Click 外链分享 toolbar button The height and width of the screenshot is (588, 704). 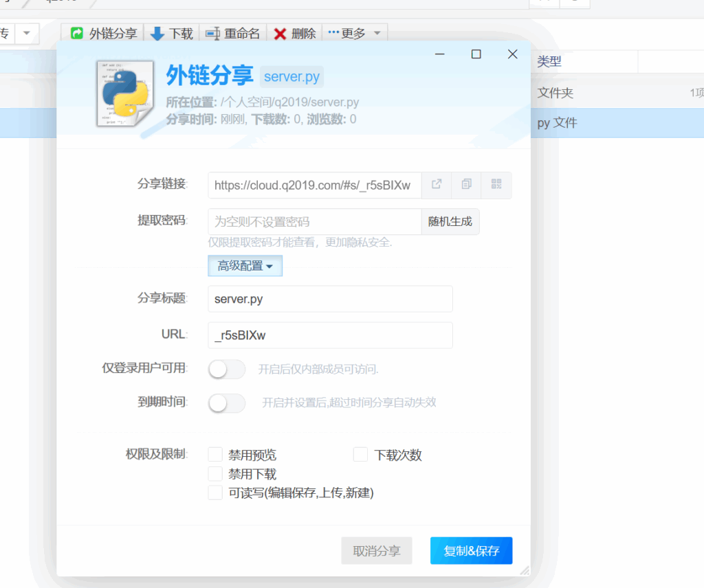[x=104, y=34]
